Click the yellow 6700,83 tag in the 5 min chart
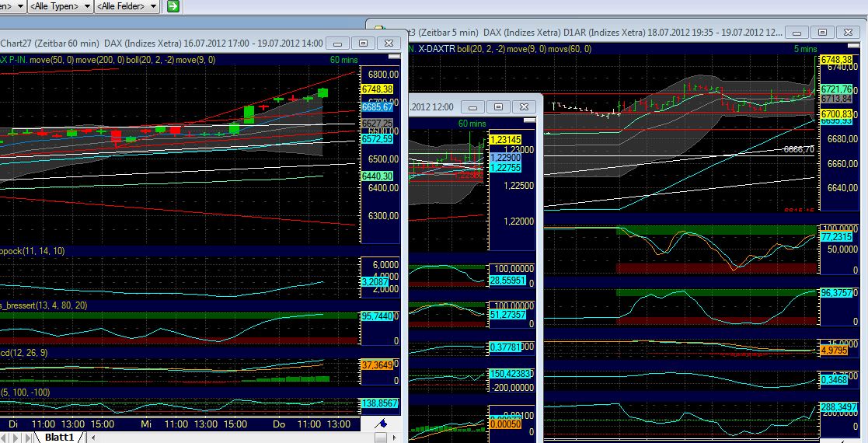This screenshot has width=868, height=443. point(836,114)
